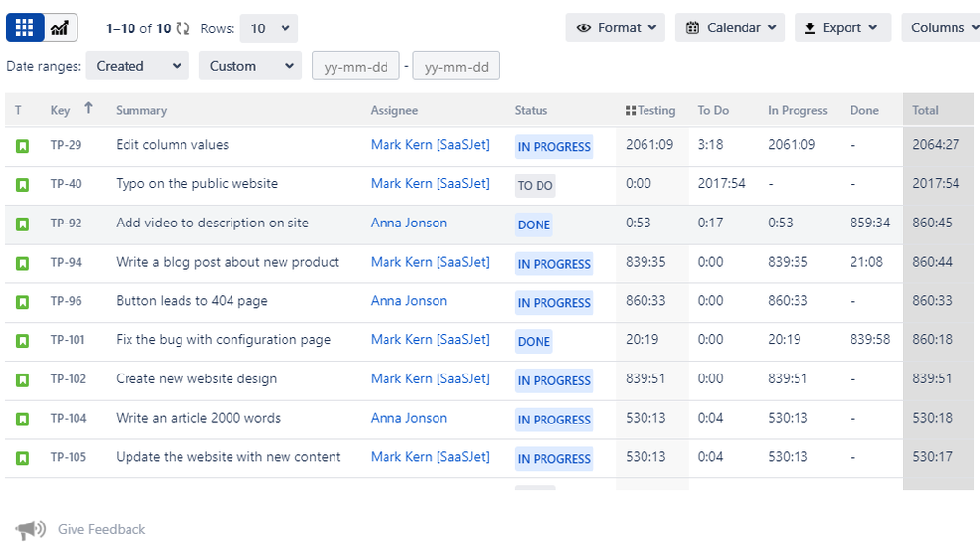Click the To Do value 2017:54
The image size is (980, 548).
721,183
